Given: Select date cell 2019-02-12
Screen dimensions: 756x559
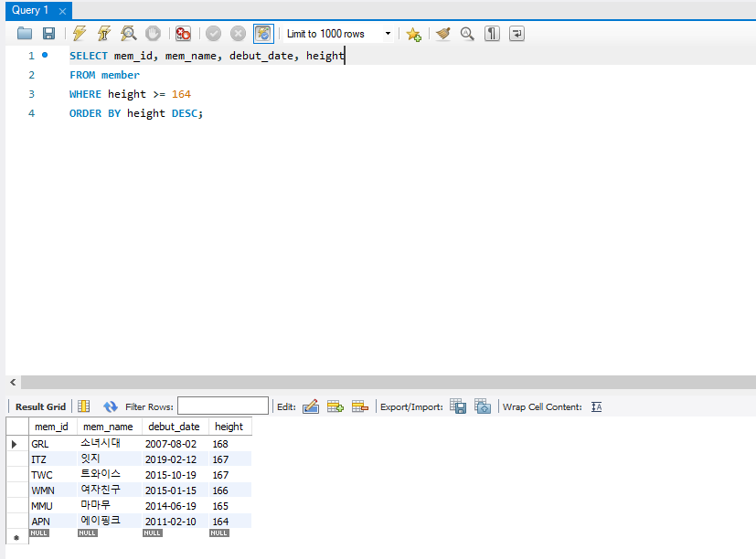Looking at the screenshot, I should click(x=175, y=459).
